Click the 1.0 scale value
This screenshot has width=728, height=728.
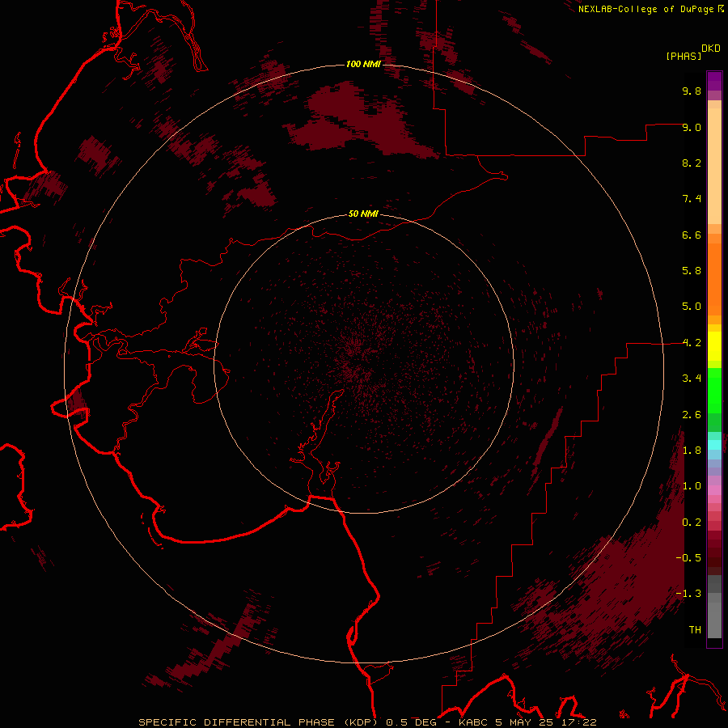692,486
